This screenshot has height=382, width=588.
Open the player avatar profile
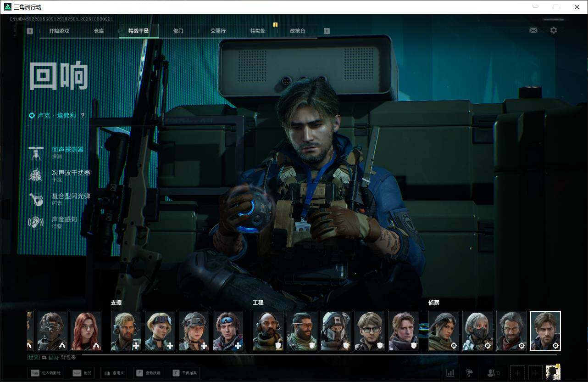[553, 372]
